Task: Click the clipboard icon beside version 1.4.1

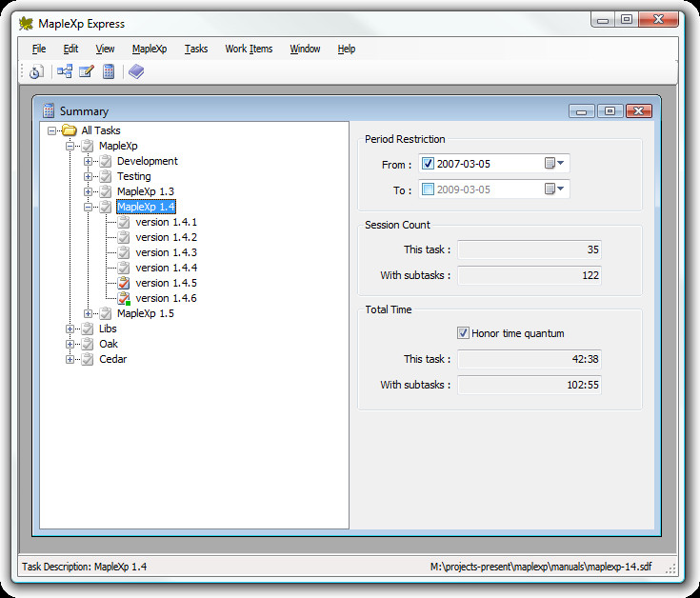Action: (x=124, y=222)
